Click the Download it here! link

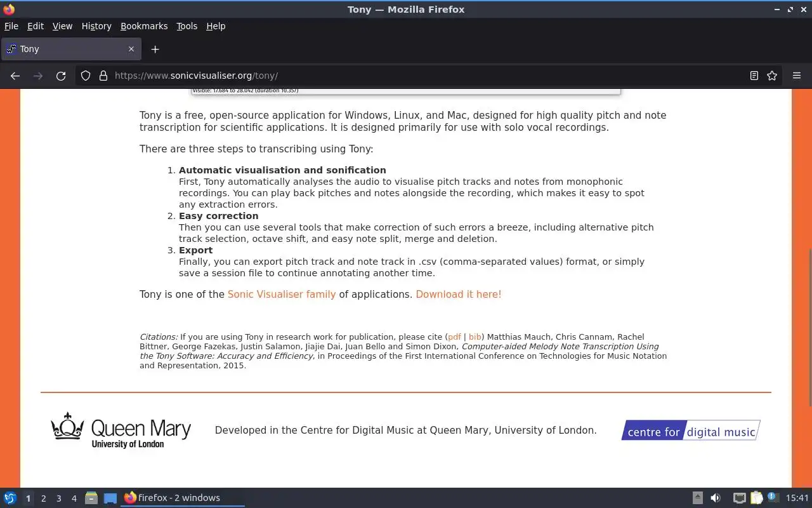pos(459,295)
